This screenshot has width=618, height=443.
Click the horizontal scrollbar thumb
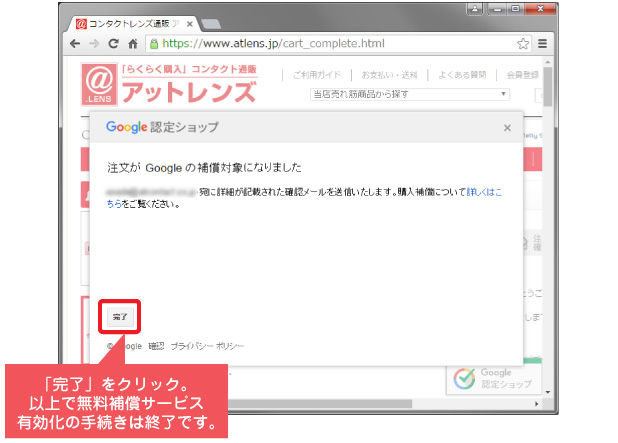319,404
